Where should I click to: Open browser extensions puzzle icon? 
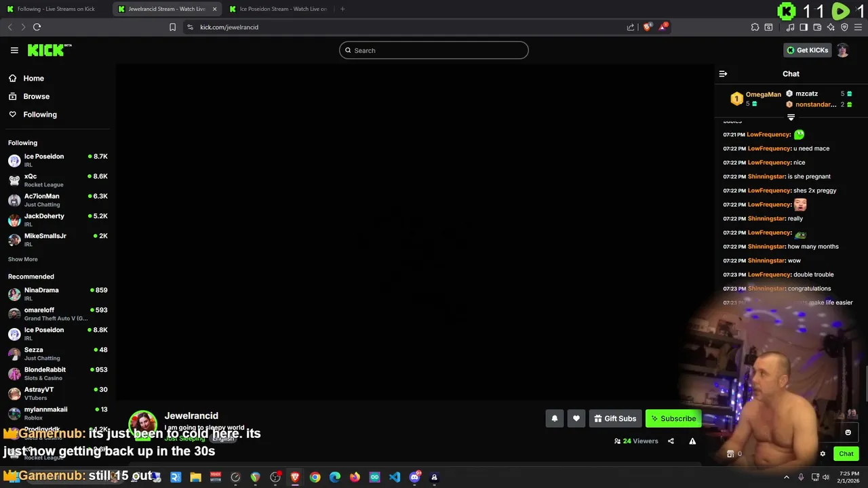(755, 27)
